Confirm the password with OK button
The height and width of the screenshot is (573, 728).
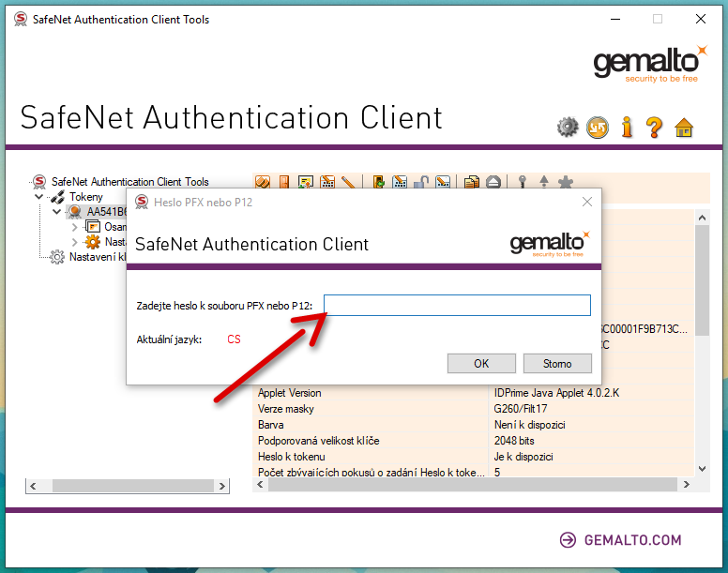point(481,363)
